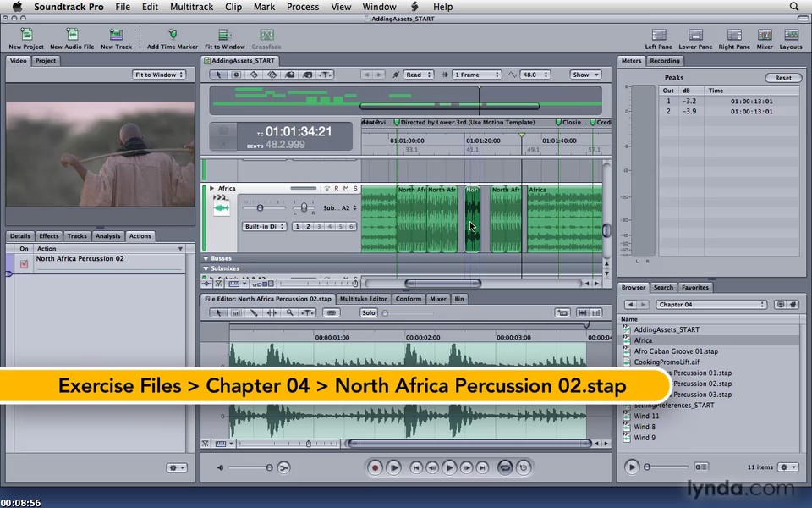
Task: Toggle the Lower Pane layout icon
Action: (x=695, y=35)
